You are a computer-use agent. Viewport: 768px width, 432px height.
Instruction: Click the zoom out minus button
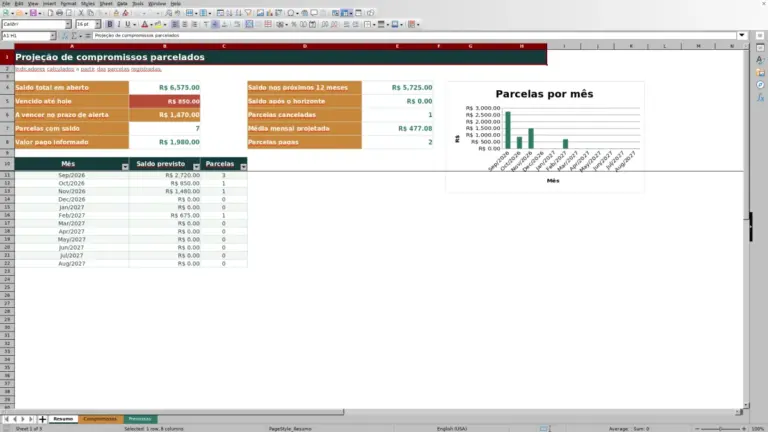tap(697, 429)
